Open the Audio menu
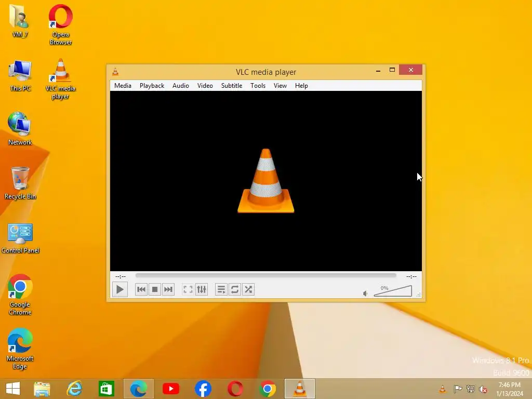Viewport: 532px width, 399px height. pyautogui.click(x=180, y=86)
